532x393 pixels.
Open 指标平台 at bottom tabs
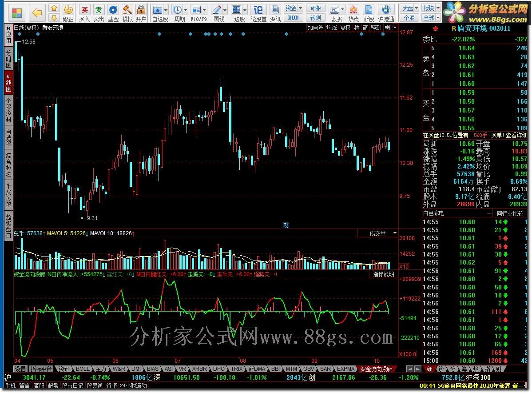point(41,369)
